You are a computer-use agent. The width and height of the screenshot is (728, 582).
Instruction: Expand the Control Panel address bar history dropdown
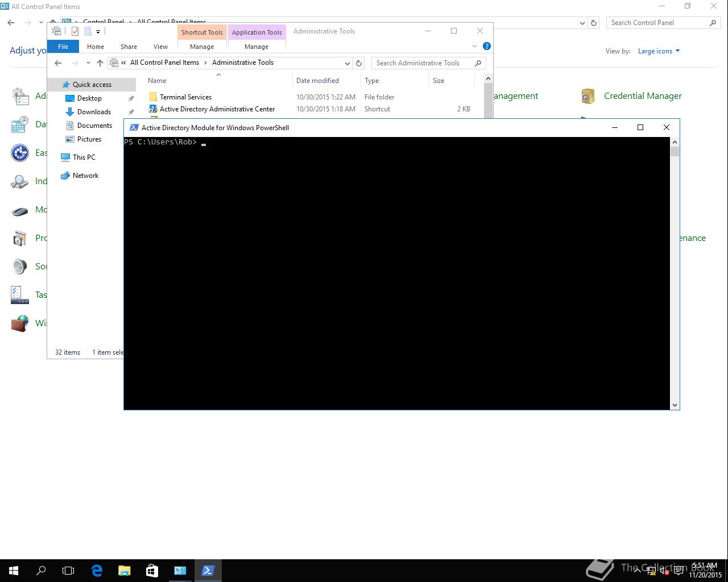click(x=582, y=23)
